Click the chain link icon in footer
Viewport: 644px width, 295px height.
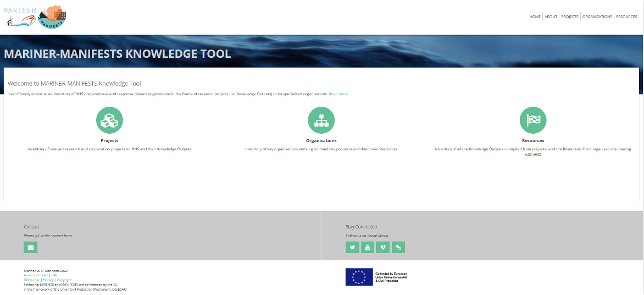[x=398, y=248]
